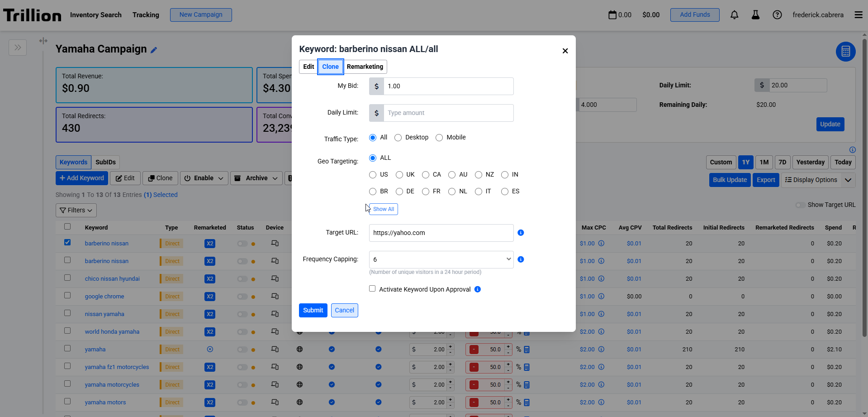Switch to the Edit tab
This screenshot has width=868, height=417.
(308, 67)
